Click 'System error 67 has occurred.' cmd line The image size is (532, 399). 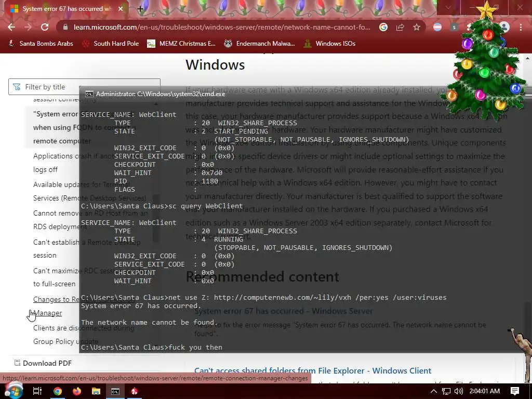pyautogui.click(x=141, y=305)
